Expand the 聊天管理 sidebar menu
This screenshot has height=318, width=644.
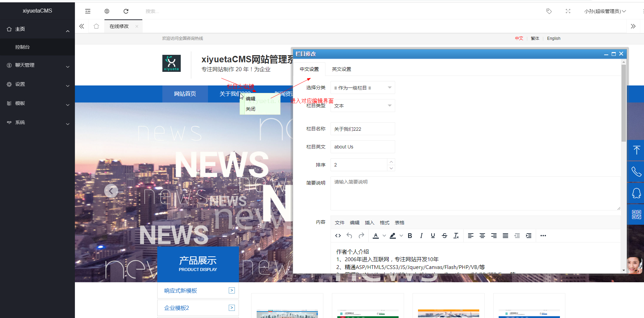(37, 65)
